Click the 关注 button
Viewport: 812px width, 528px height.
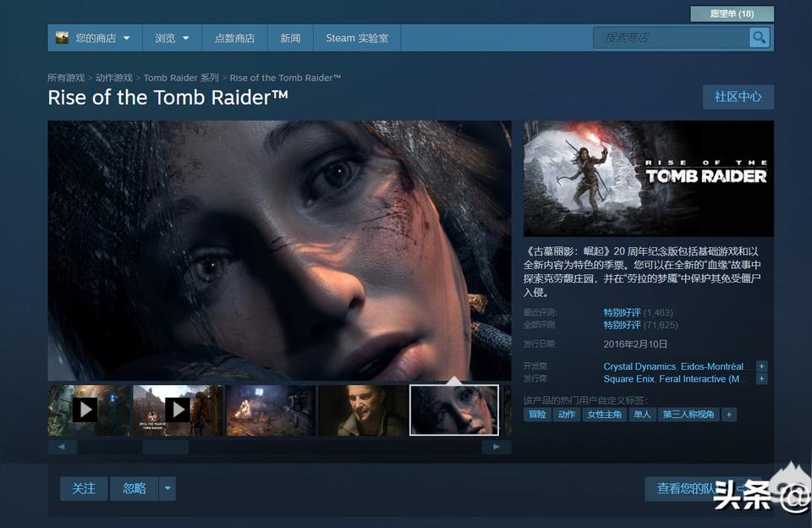(84, 488)
